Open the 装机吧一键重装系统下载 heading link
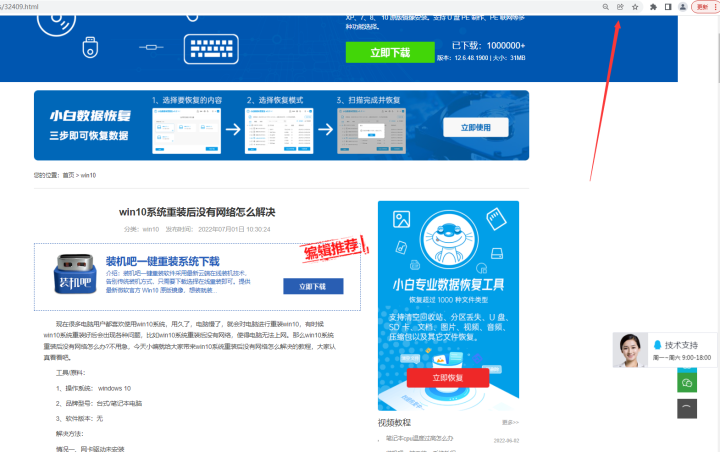 click(x=163, y=261)
